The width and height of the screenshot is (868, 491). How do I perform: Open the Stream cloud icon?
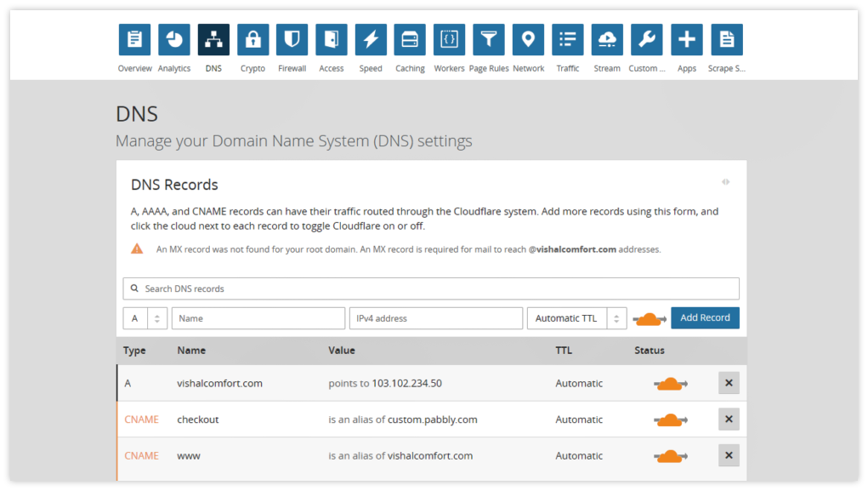click(x=607, y=39)
